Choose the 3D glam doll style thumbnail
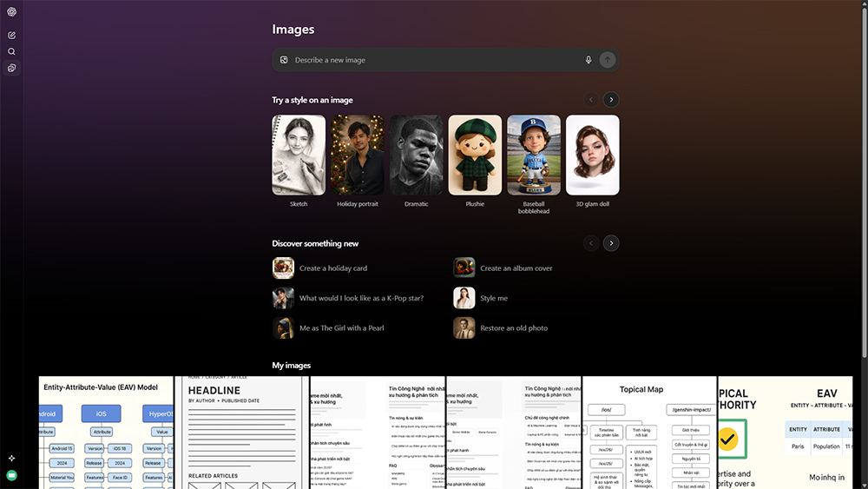Viewport: 868px width, 489px height. click(x=592, y=155)
